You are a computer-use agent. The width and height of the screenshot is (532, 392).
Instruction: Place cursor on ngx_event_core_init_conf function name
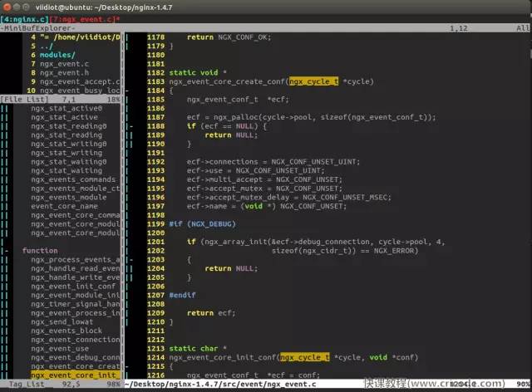click(224, 358)
